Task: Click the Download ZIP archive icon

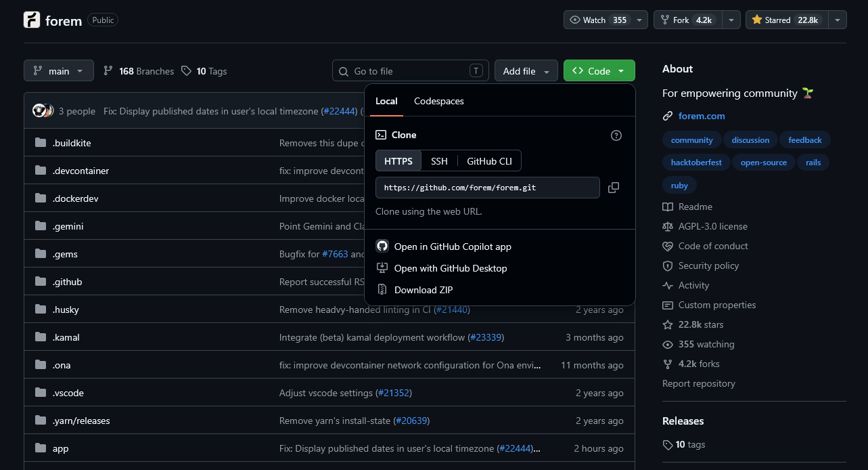Action: tap(382, 290)
